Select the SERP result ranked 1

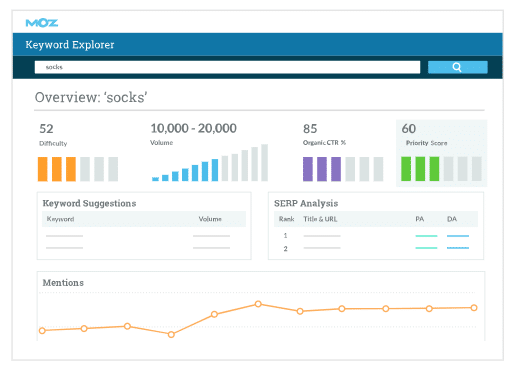tap(376, 236)
